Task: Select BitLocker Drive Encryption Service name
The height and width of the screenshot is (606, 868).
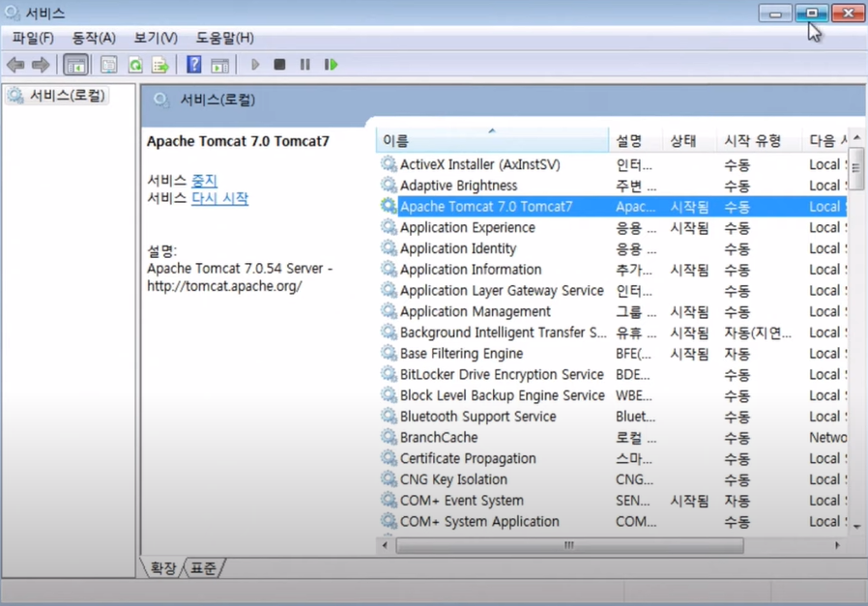Action: click(x=502, y=375)
